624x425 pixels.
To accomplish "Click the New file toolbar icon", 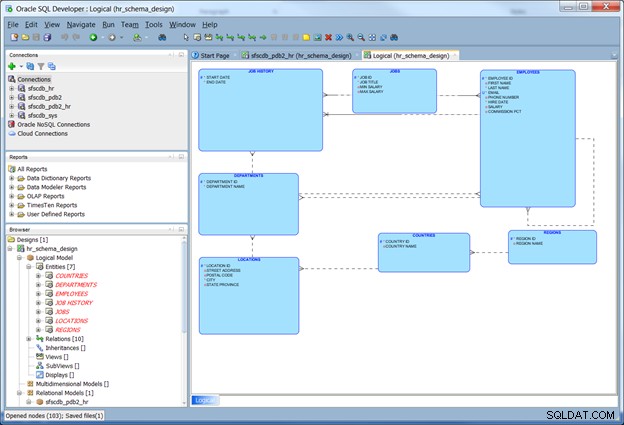I will 14,37.
